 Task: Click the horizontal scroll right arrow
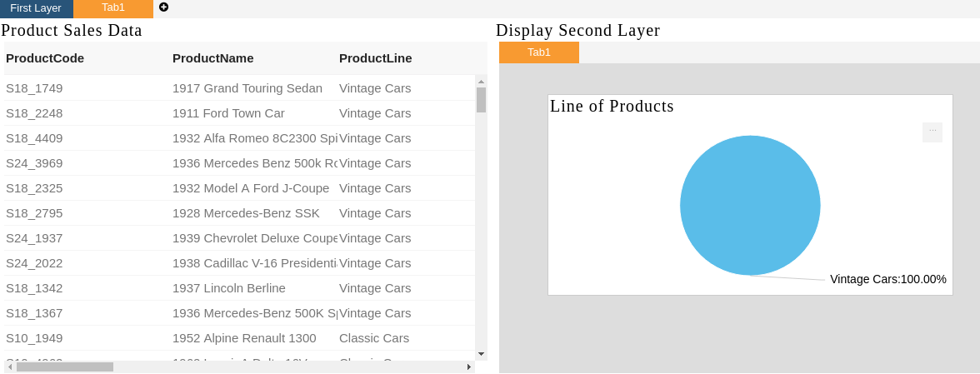[x=469, y=367]
